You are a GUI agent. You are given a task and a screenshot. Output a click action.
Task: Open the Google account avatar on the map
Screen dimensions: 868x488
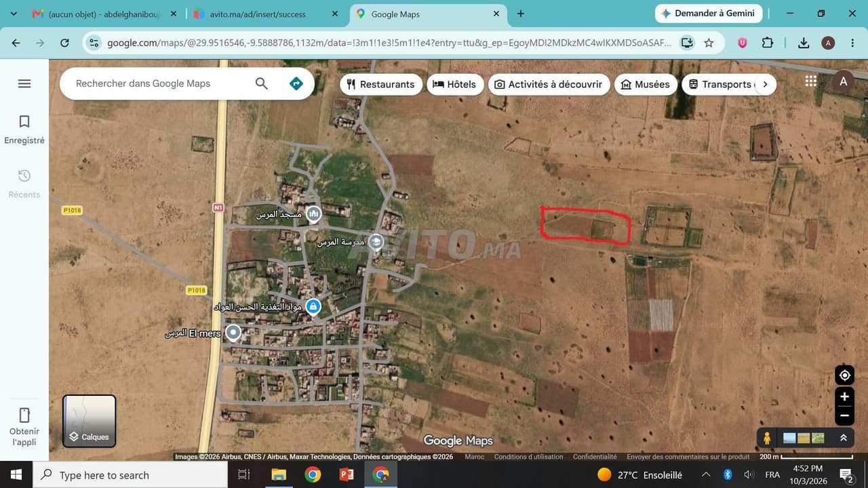pos(844,81)
